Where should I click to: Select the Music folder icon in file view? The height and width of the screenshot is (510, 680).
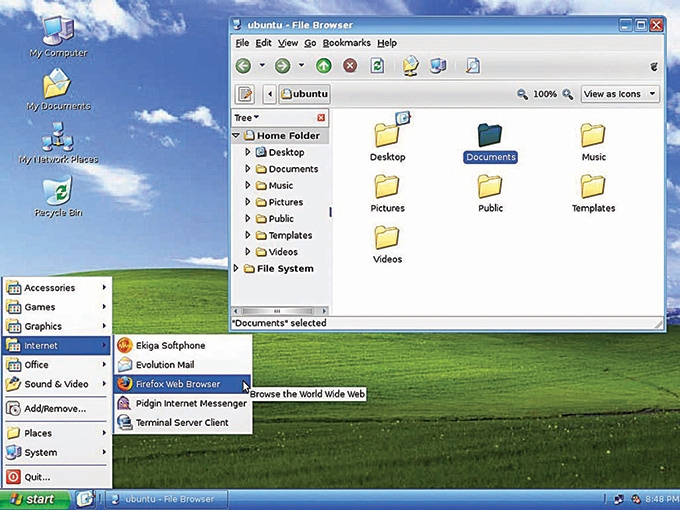pos(593,142)
